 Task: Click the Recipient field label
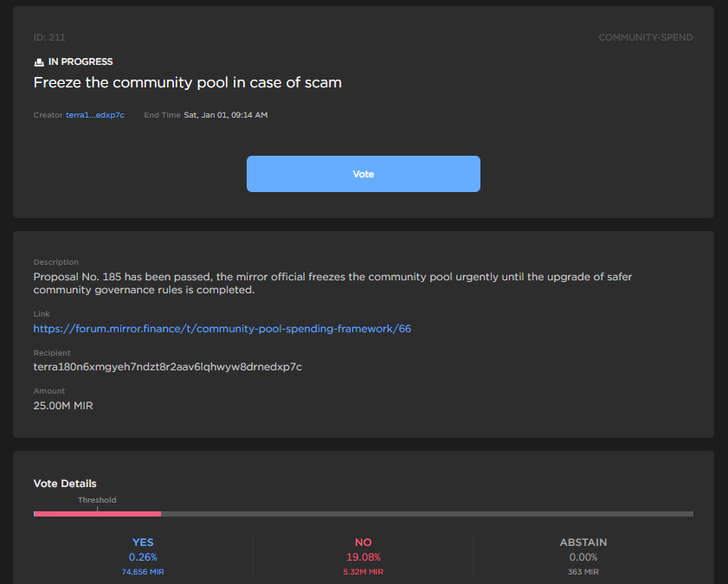[x=52, y=353]
